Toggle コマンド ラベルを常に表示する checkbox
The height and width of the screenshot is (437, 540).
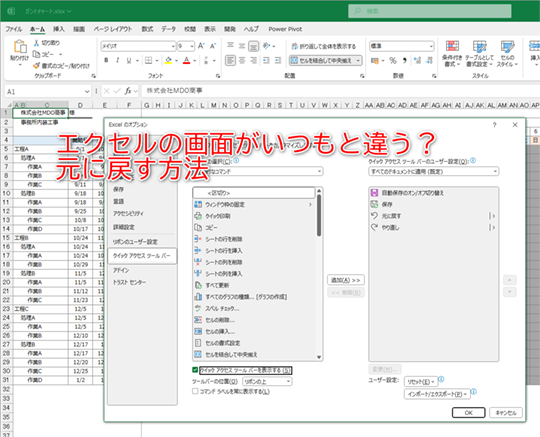pos(195,391)
